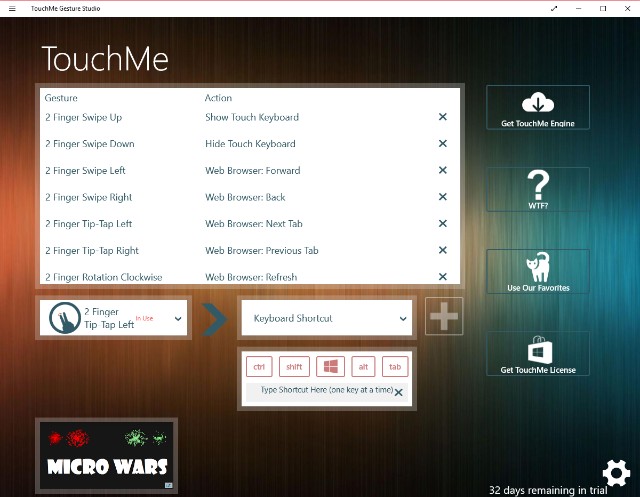Toggle the tab modifier key
The width and height of the screenshot is (640, 497).
(395, 366)
